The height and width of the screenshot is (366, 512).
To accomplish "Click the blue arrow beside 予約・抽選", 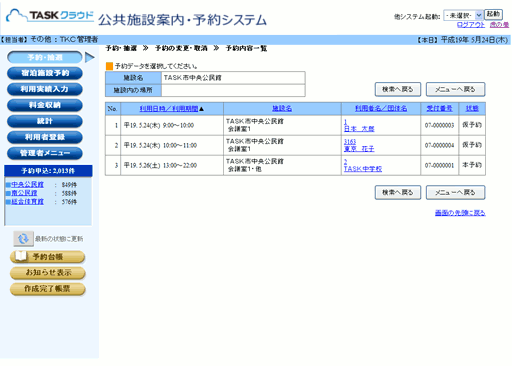I will point(90,57).
